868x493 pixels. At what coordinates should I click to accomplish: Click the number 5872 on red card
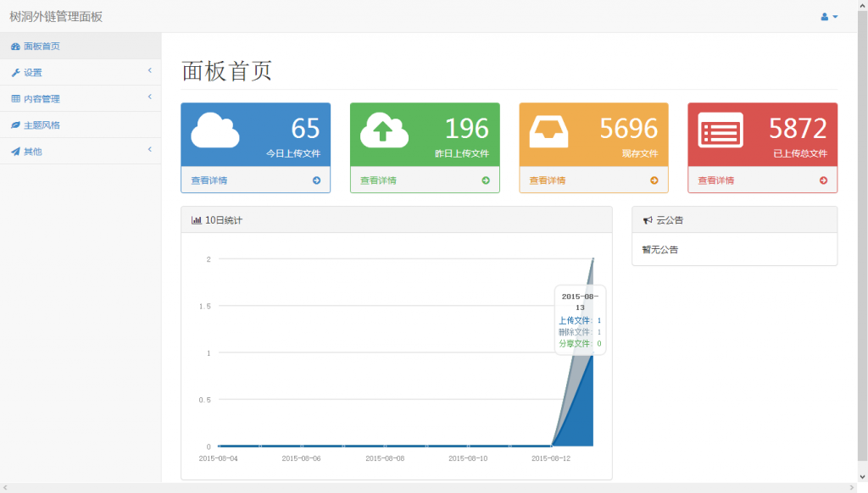tap(798, 129)
